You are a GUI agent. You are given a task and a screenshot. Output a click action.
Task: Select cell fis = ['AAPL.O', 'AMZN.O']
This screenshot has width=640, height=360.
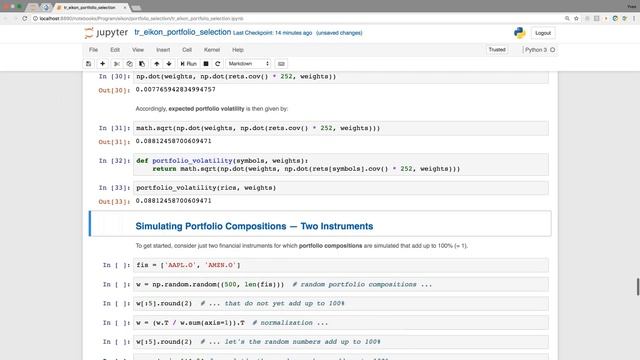(341, 265)
